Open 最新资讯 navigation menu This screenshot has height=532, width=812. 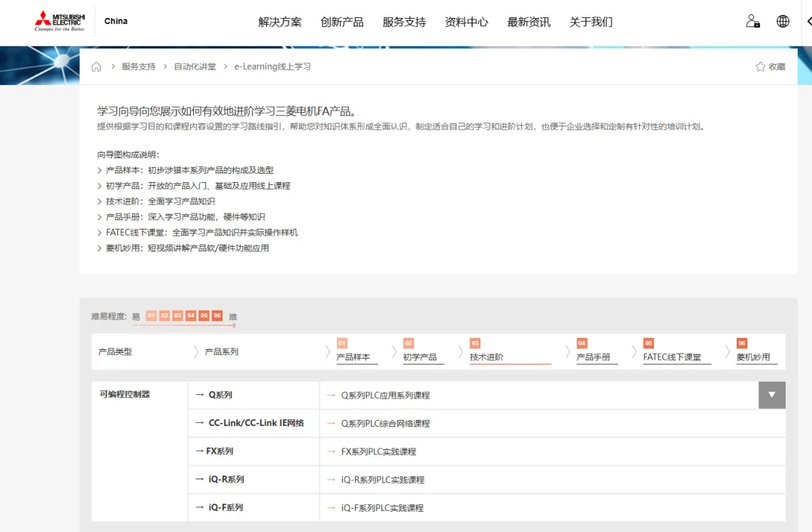529,22
